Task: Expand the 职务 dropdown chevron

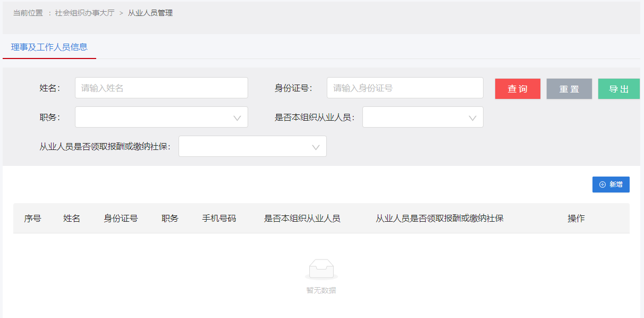Action: pos(237,118)
